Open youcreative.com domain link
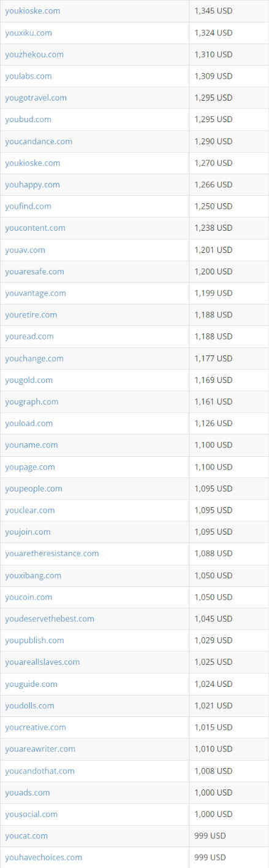This screenshot has height=868, width=269. [x=36, y=727]
